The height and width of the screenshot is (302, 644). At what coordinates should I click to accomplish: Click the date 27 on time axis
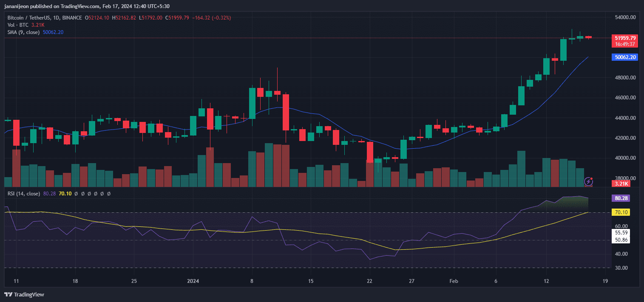point(411,281)
